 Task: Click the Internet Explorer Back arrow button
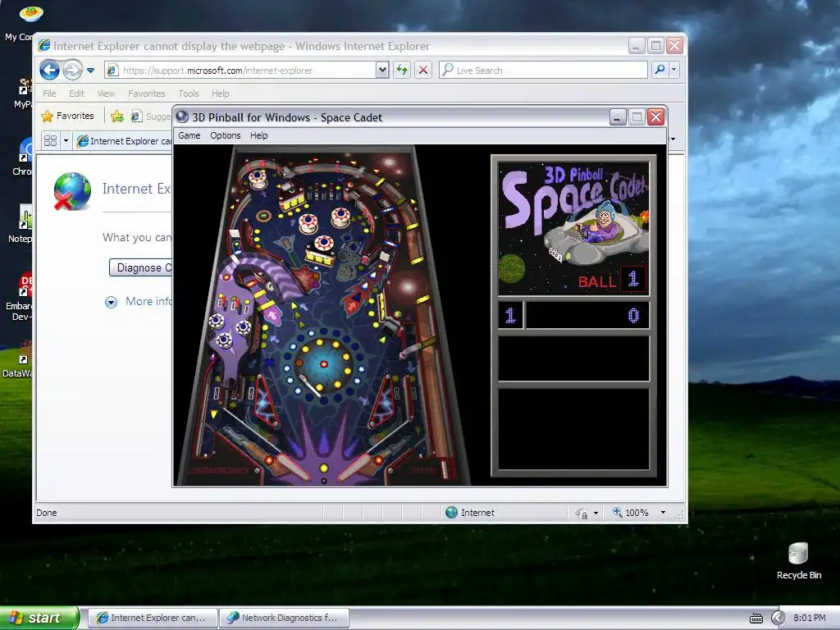[49, 70]
